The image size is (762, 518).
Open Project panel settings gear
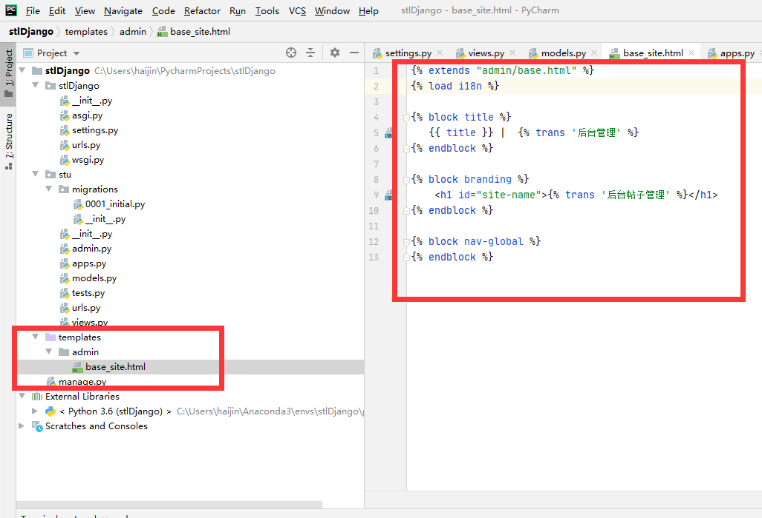pos(335,52)
